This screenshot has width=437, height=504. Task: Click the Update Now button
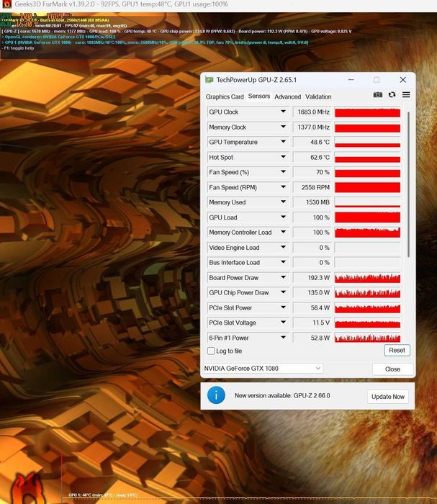[x=388, y=397]
